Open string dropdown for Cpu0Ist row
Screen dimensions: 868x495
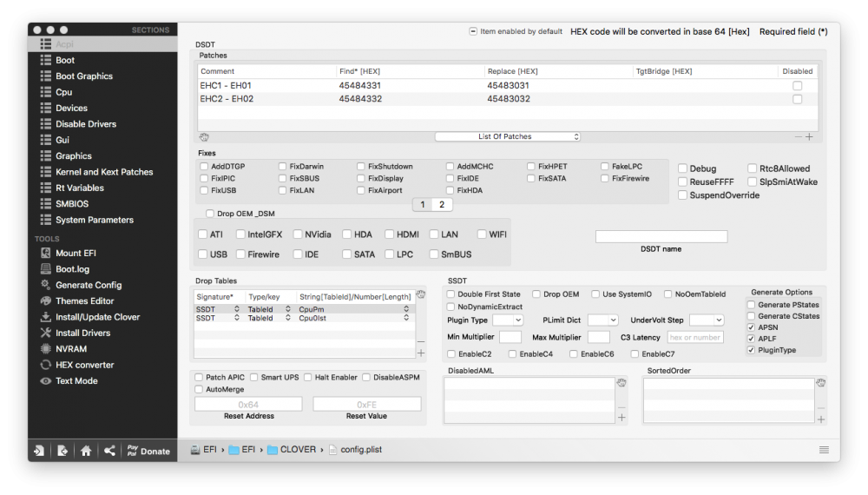point(406,319)
